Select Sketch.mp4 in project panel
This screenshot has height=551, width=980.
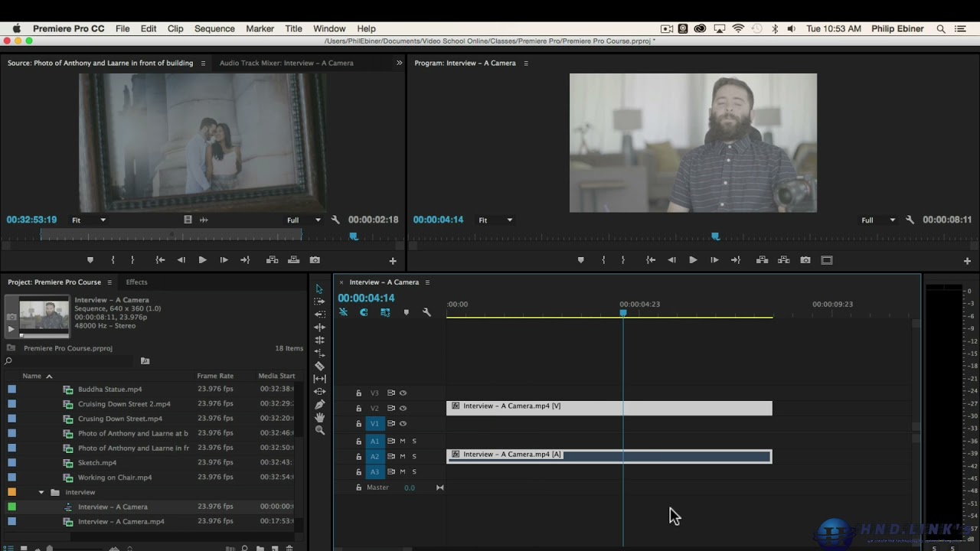(x=97, y=462)
